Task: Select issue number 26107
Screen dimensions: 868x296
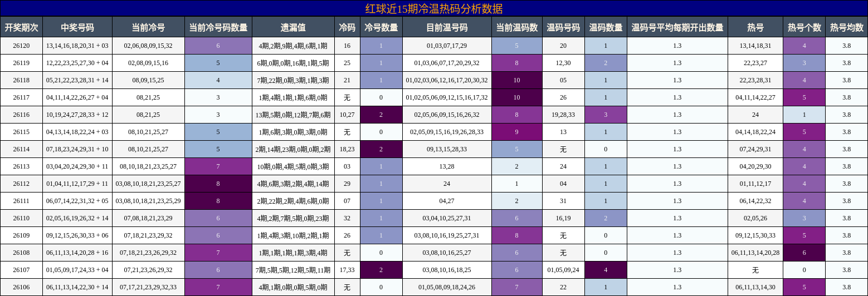Action: (21, 270)
